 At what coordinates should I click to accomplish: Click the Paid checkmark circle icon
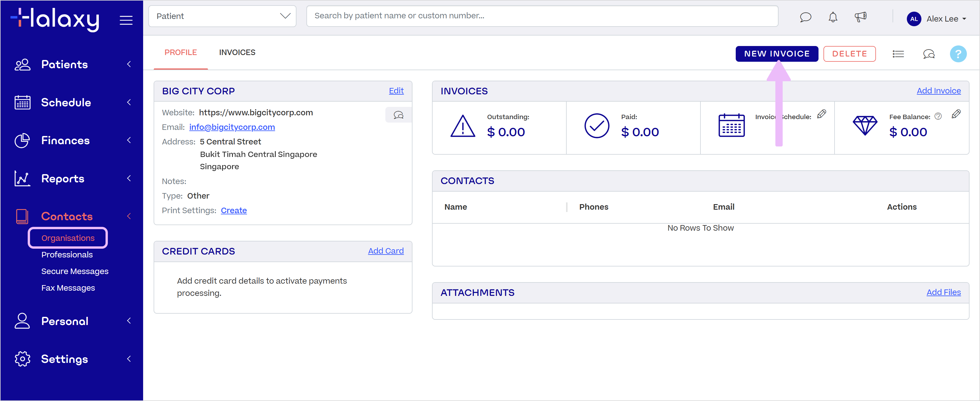pos(596,126)
